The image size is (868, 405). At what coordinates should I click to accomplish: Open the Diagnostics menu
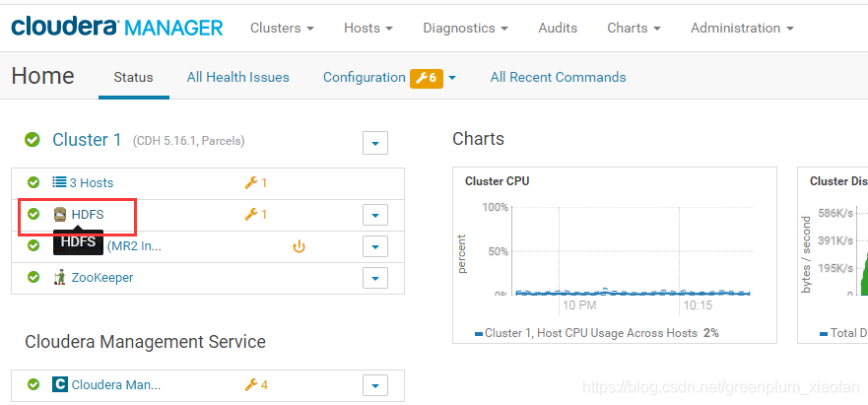coord(466,28)
